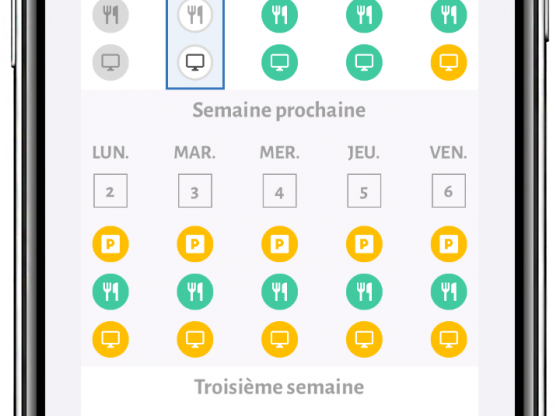Image resolution: width=560 pixels, height=416 pixels.
Task: Open the Troisième semaine section
Action: 279,387
